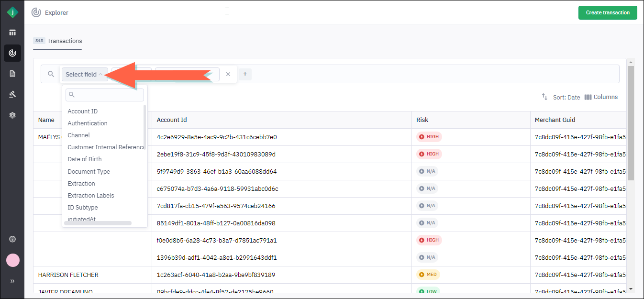Image resolution: width=644 pixels, height=299 pixels.
Task: Expand the sidebar with double chevron
Action: (x=12, y=281)
